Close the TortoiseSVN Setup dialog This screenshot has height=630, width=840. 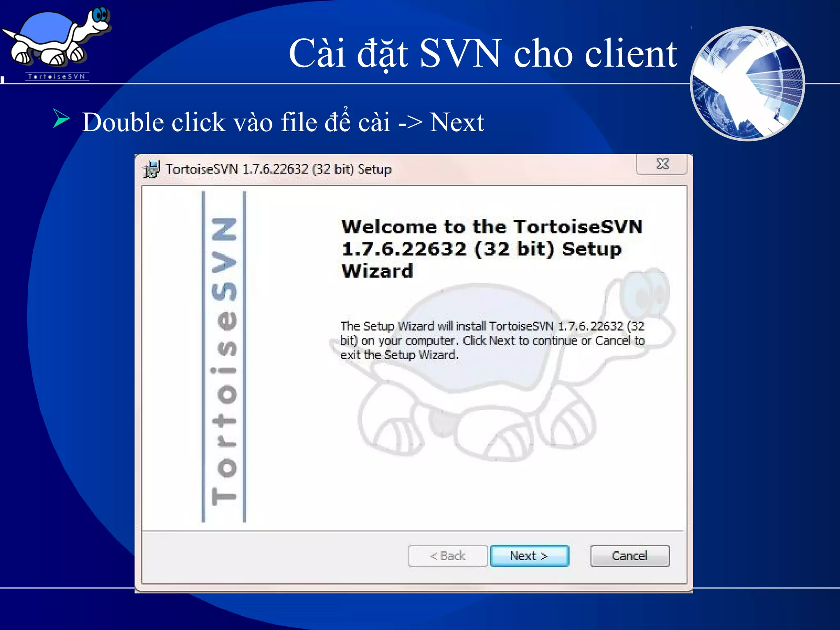[x=662, y=164]
